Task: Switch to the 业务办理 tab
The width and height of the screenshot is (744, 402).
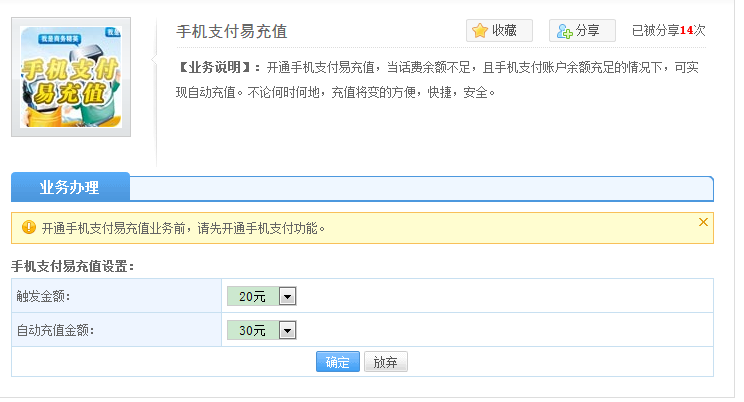Action: (x=70, y=187)
